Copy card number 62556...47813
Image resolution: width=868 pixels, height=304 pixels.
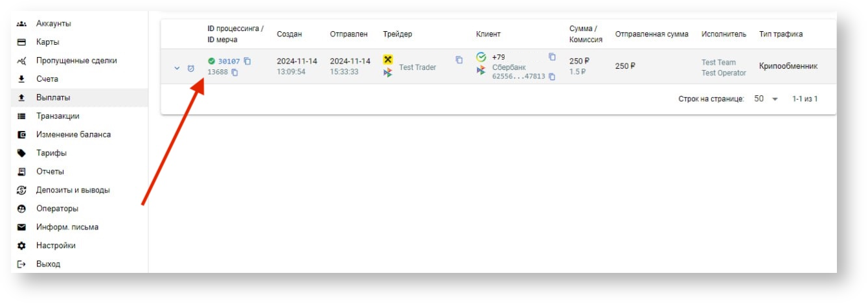(x=552, y=76)
